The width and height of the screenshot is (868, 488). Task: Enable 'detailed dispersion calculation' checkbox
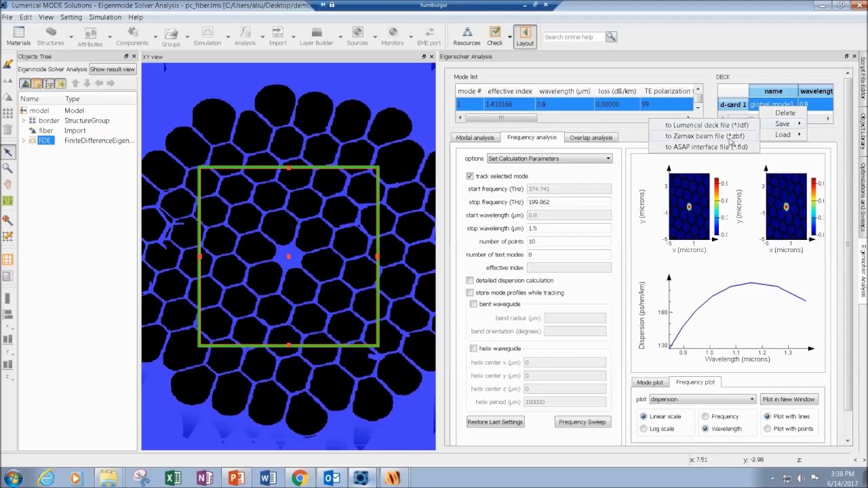click(x=470, y=281)
